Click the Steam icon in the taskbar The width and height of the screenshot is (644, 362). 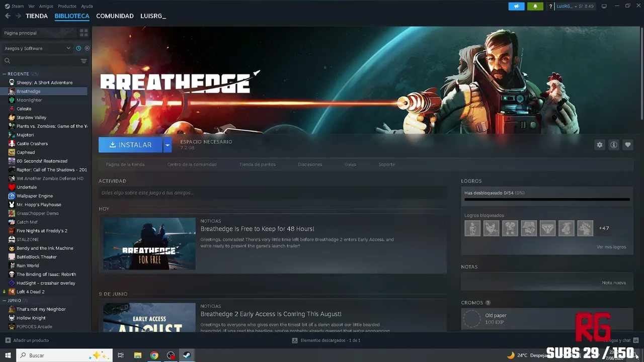186,355
